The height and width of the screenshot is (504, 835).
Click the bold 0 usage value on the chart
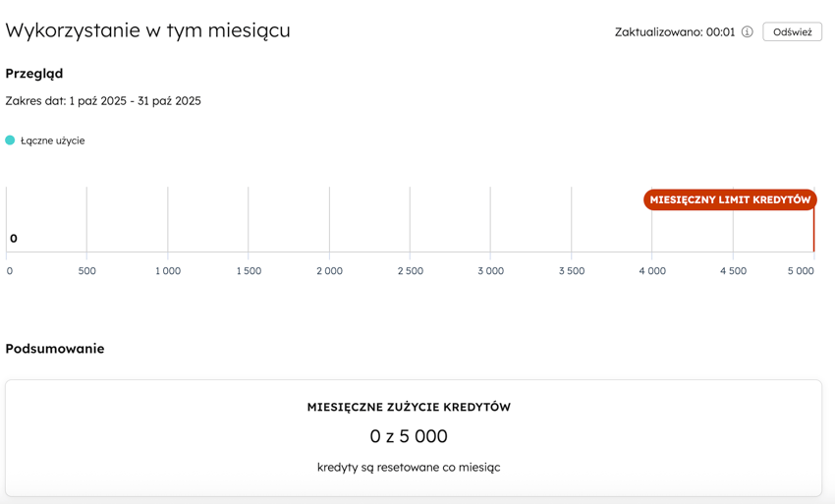14,238
